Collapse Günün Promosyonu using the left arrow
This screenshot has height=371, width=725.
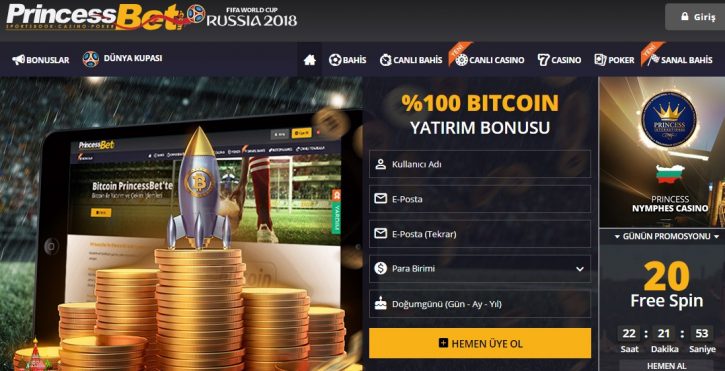pyautogui.click(x=617, y=236)
